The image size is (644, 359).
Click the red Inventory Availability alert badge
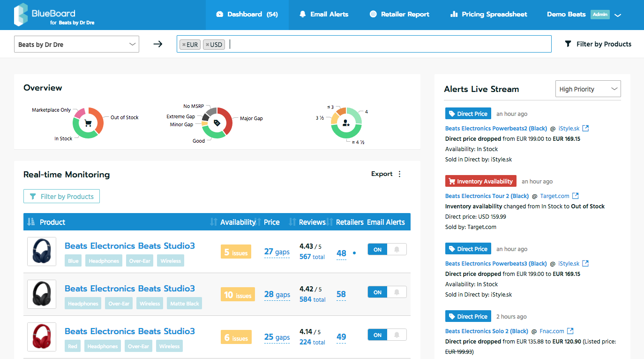[480, 181]
